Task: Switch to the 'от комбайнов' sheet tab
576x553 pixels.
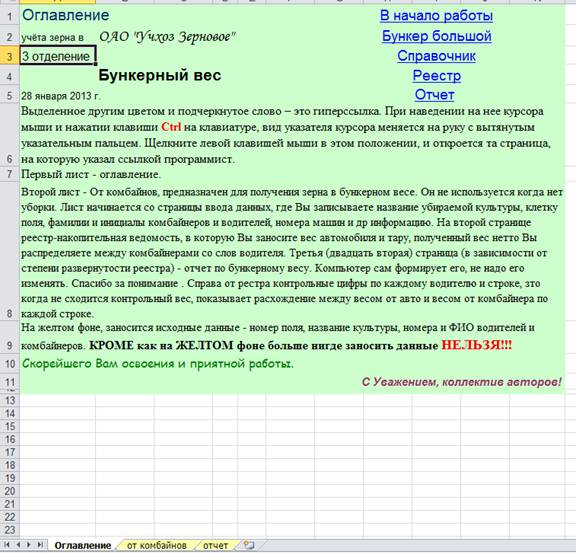Action: point(156,546)
